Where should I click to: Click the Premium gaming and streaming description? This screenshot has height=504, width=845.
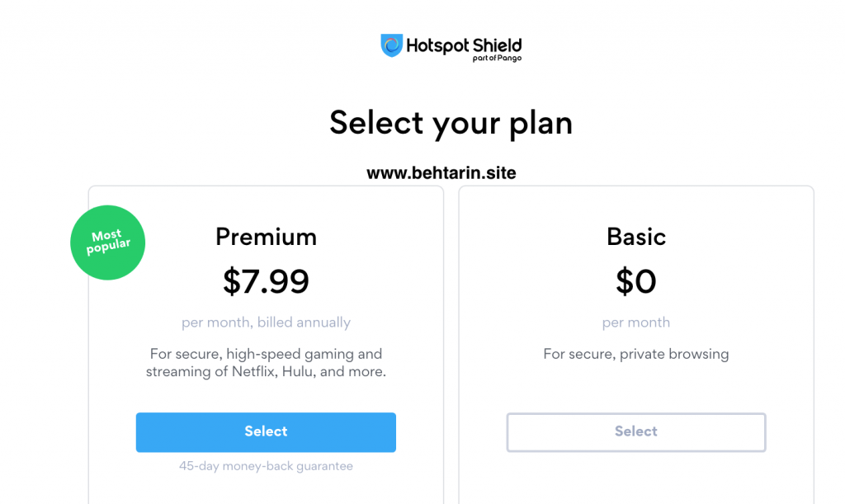pos(266,363)
